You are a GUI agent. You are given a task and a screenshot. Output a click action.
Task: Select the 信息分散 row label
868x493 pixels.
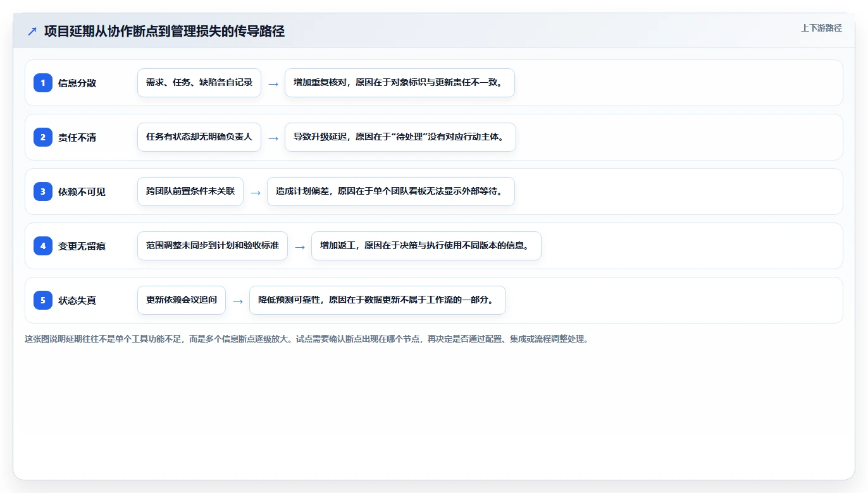coord(77,83)
